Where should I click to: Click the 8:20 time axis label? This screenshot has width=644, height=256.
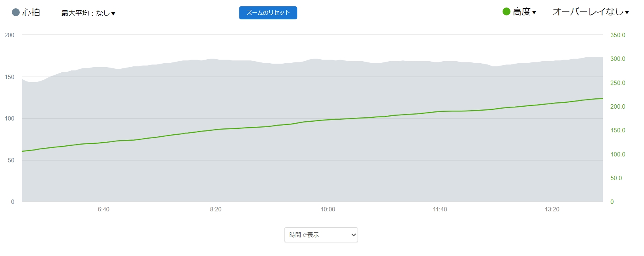coord(216,209)
